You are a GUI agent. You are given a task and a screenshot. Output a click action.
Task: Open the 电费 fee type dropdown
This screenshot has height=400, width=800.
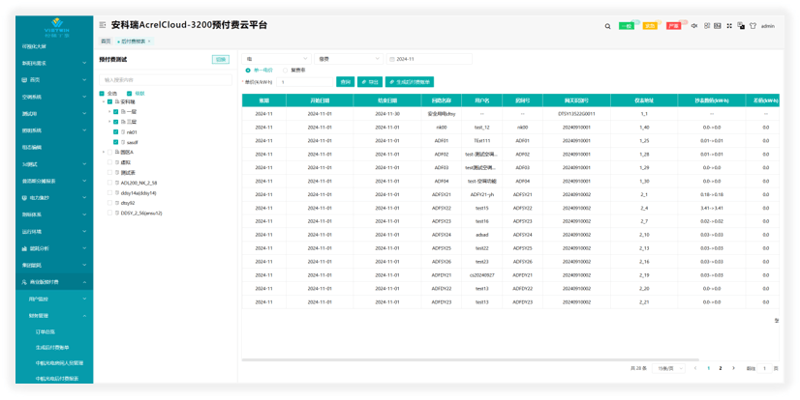(x=348, y=59)
